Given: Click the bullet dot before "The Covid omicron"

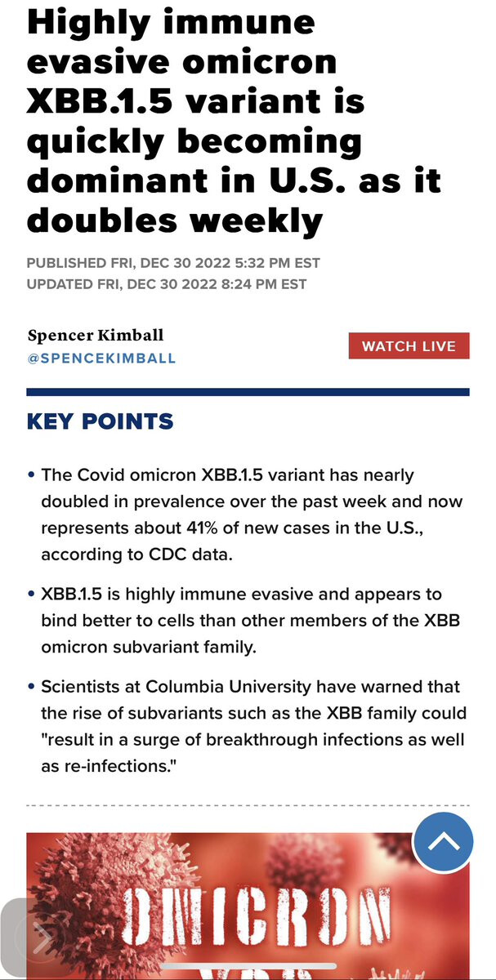Looking at the screenshot, I should pyautogui.click(x=31, y=475).
